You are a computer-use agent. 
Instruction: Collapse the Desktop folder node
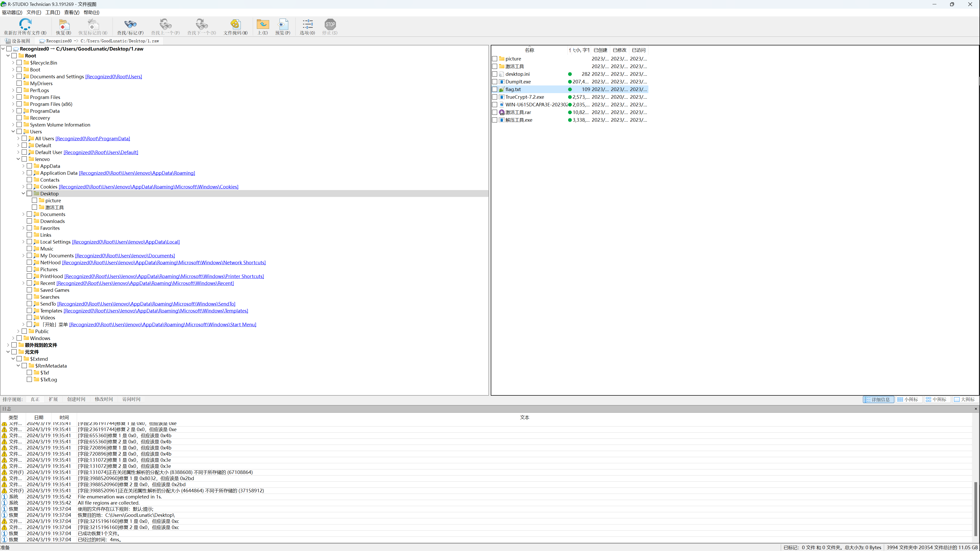coord(23,194)
